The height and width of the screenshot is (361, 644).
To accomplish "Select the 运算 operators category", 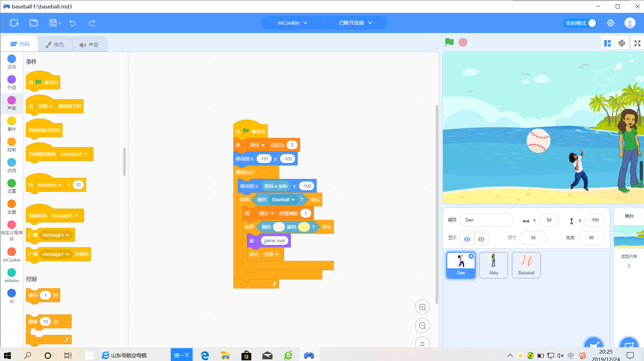I will [12, 186].
